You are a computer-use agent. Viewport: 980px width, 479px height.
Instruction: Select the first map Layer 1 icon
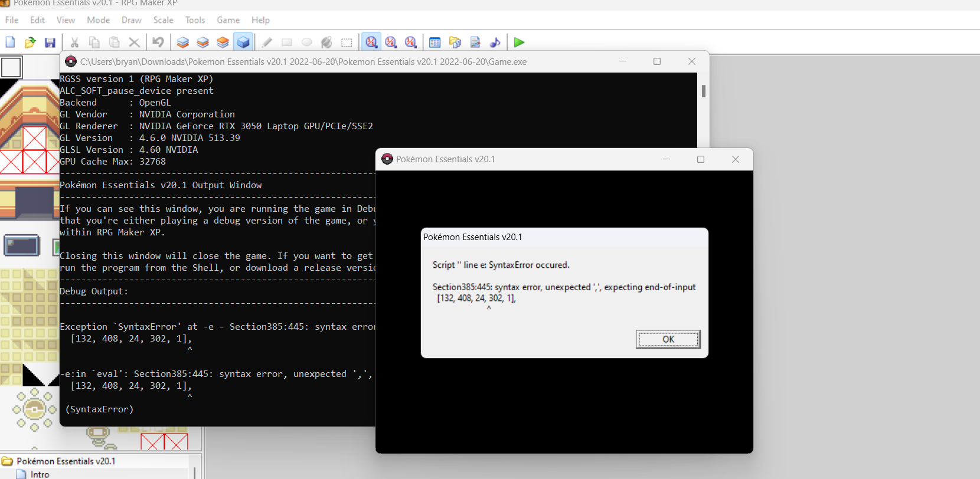point(183,42)
